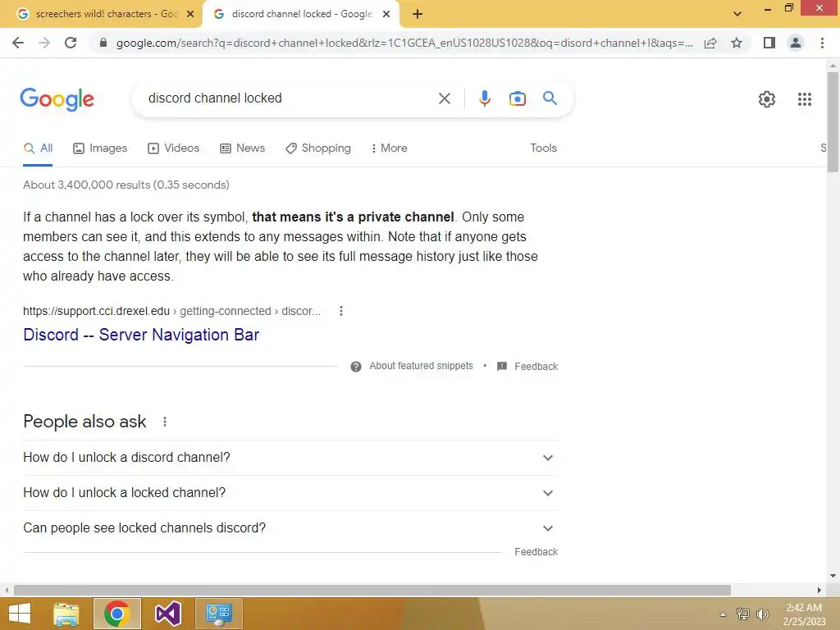Open Discord -- Server Navigation Bar result

(141, 335)
